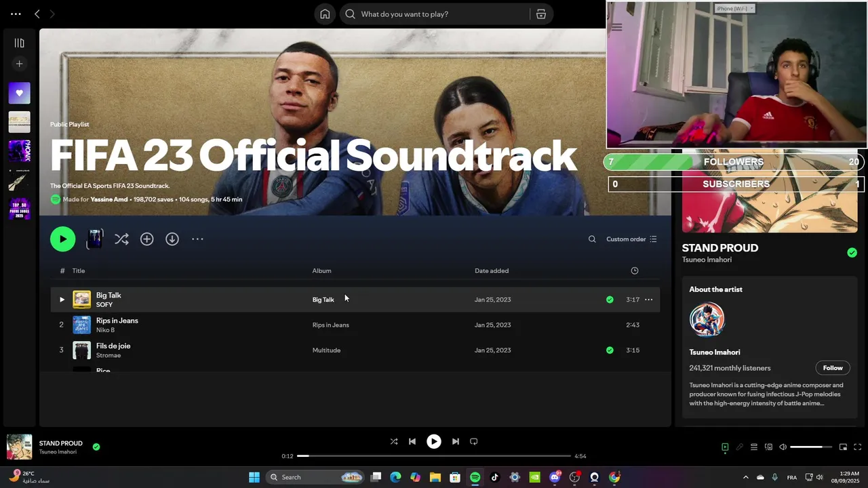Open Your Library sidebar icon

tap(19, 43)
